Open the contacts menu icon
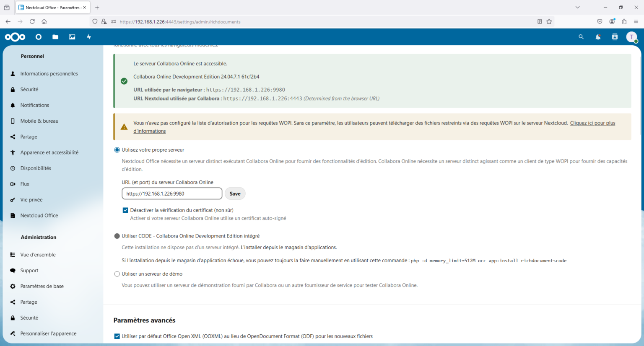 point(614,37)
